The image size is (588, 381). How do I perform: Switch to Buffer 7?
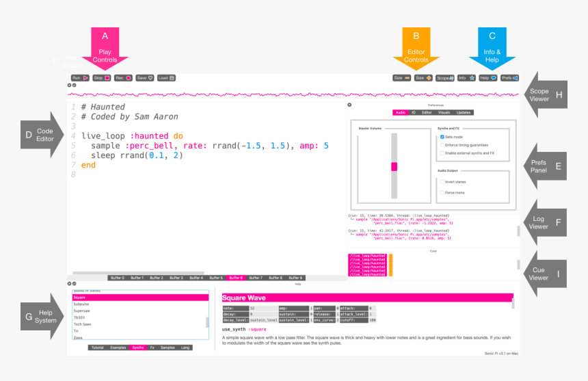[256, 278]
